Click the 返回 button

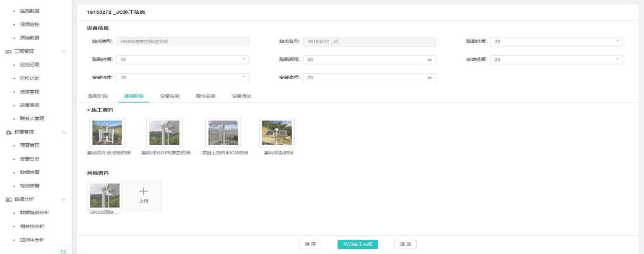click(x=405, y=244)
